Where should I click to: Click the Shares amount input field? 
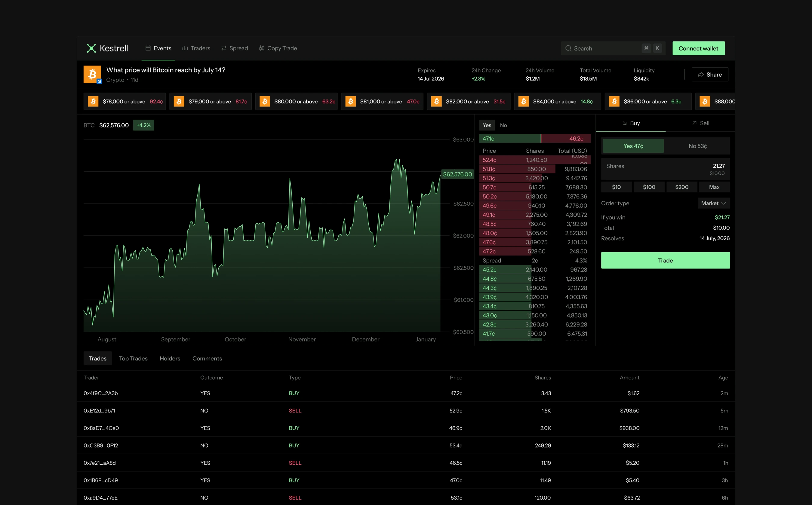[x=665, y=169]
